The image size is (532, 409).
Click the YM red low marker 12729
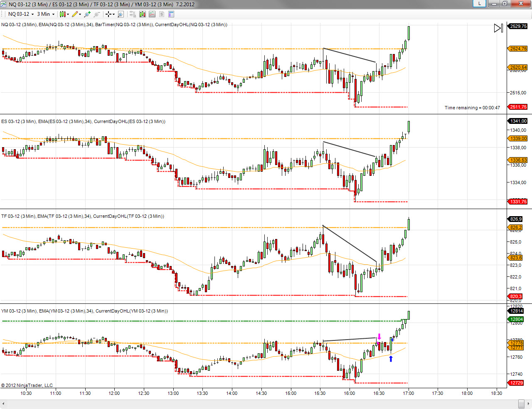coord(516,383)
